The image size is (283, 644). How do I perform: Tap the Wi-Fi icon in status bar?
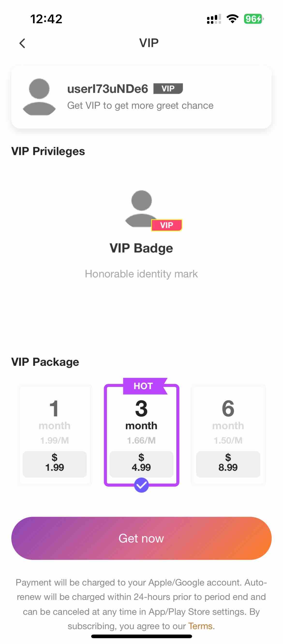point(232,19)
